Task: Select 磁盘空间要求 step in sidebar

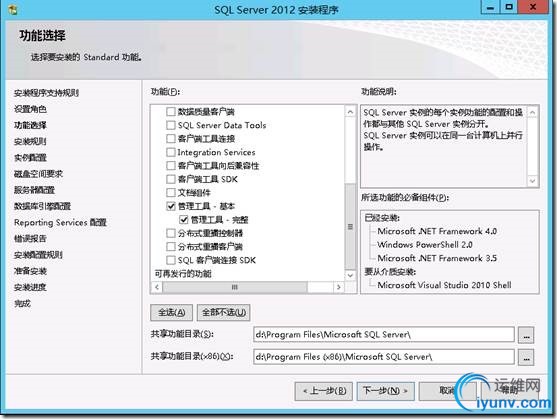Action: click(x=38, y=174)
